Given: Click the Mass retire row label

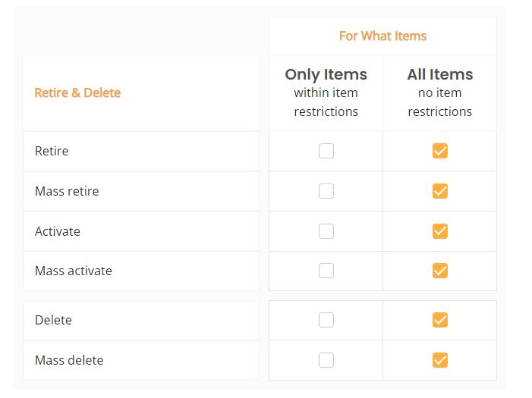Looking at the screenshot, I should [x=67, y=191].
